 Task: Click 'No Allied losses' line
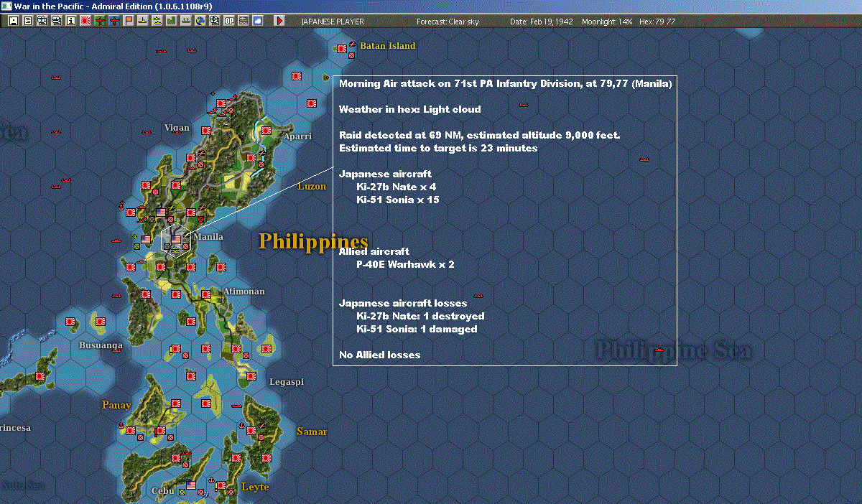click(379, 355)
